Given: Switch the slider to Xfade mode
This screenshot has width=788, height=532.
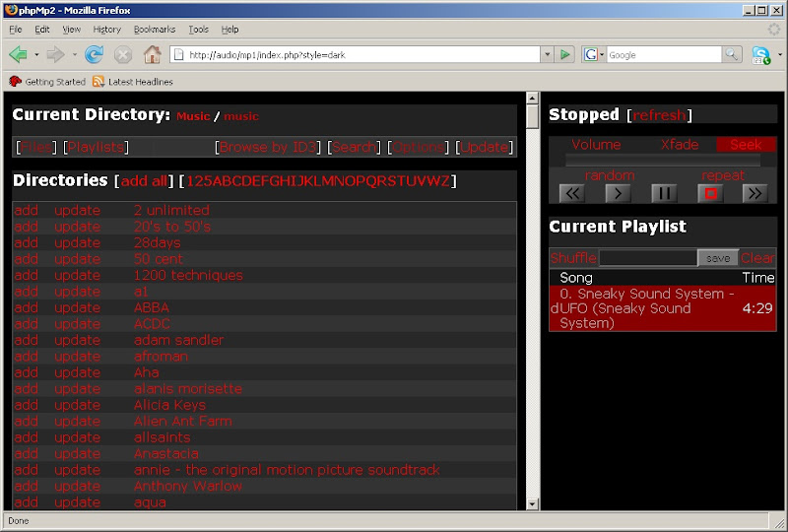Looking at the screenshot, I should tap(680, 145).
